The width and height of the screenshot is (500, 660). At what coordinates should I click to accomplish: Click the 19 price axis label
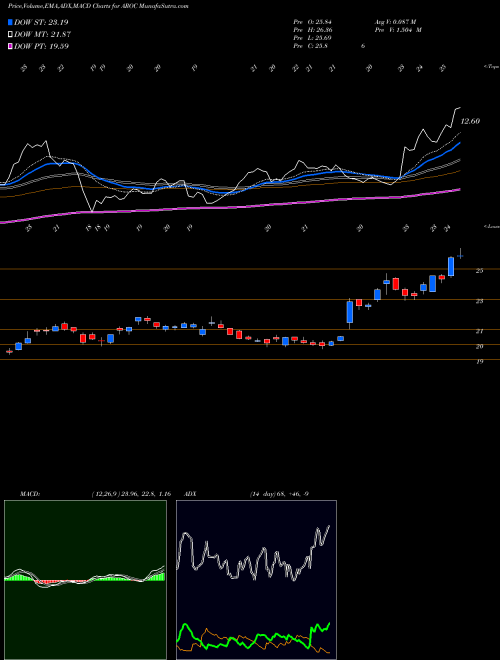point(479,362)
